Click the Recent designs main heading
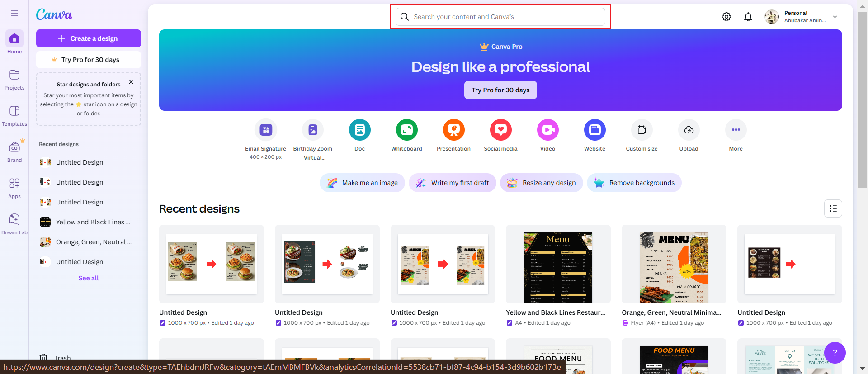868x374 pixels. click(x=199, y=209)
